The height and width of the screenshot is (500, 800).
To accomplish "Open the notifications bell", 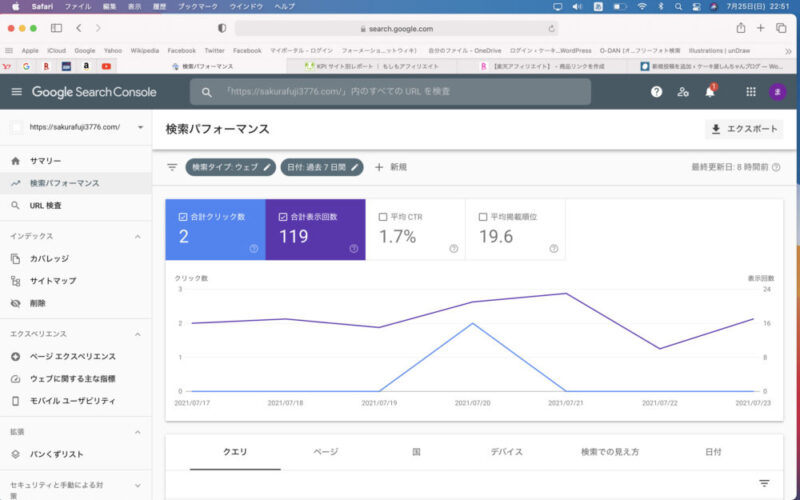I will pyautogui.click(x=710, y=92).
